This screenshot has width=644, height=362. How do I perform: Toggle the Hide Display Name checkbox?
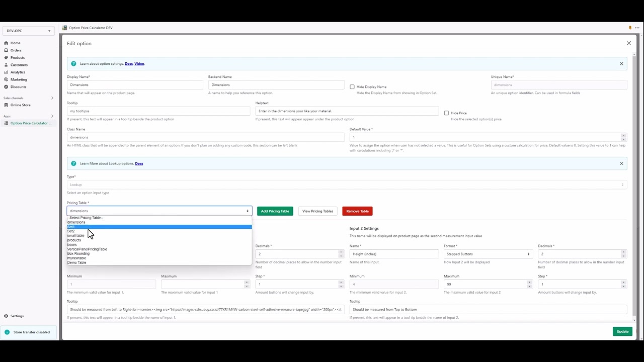pos(352,87)
